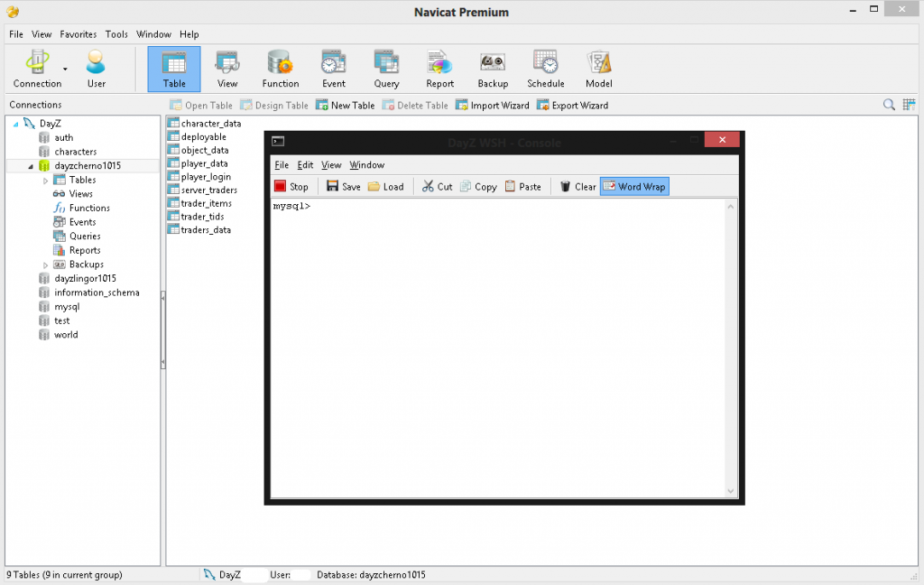Toggle the detail view icon at top right
This screenshot has height=585, width=924.
(x=909, y=104)
